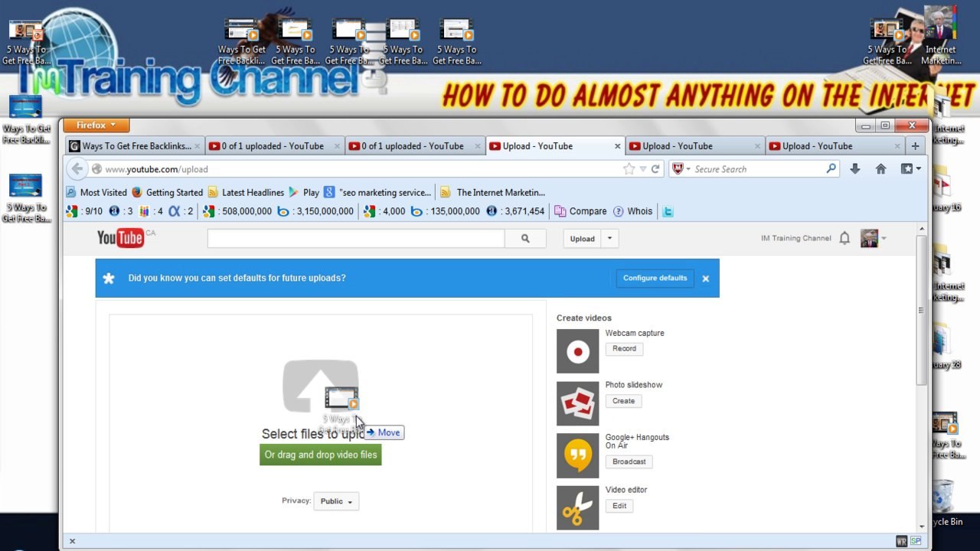
Task: Close the Ways To Get Free Backlinks tab
Action: point(197,146)
